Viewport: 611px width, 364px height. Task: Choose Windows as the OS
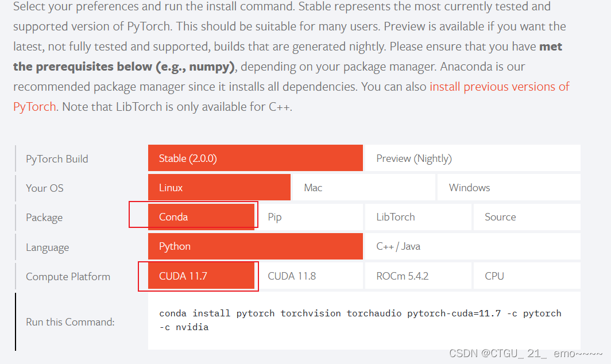(x=508, y=187)
